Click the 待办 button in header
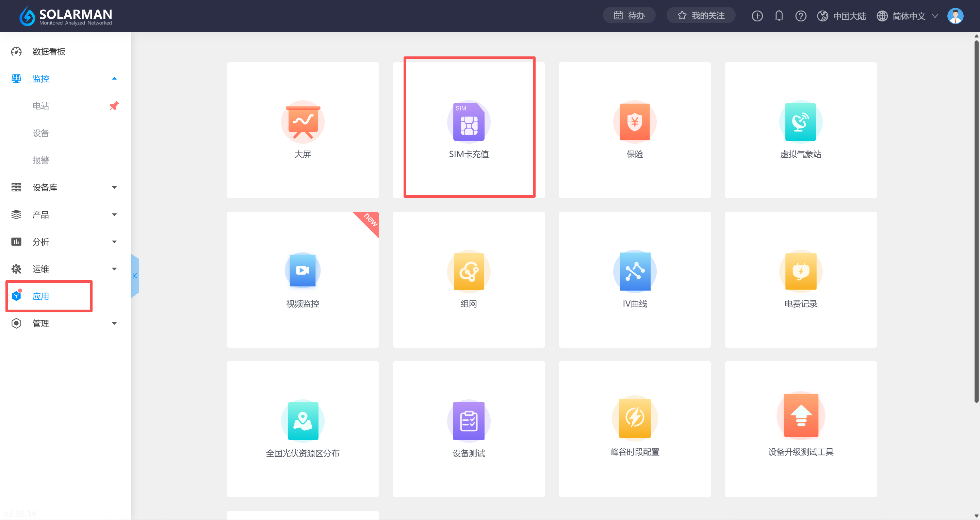The width and height of the screenshot is (980, 520). pyautogui.click(x=629, y=16)
